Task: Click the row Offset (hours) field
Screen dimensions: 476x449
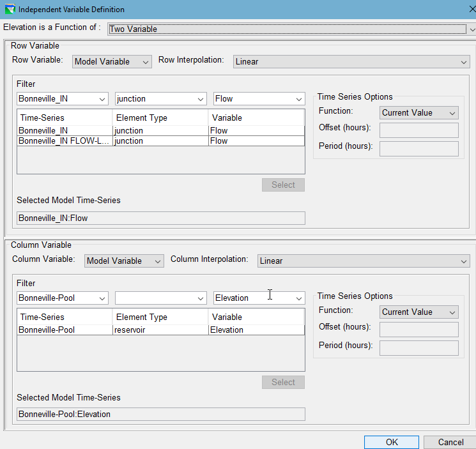Action: pos(419,130)
